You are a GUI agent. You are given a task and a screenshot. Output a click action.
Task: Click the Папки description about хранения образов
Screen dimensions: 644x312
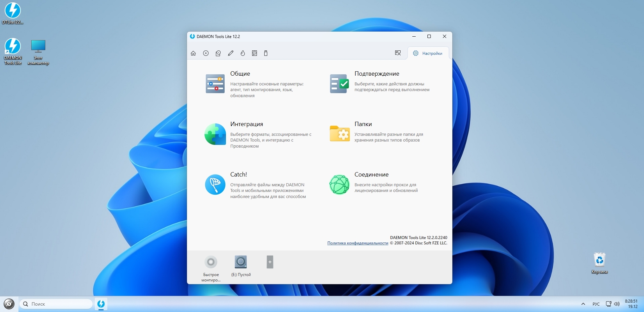(x=389, y=137)
